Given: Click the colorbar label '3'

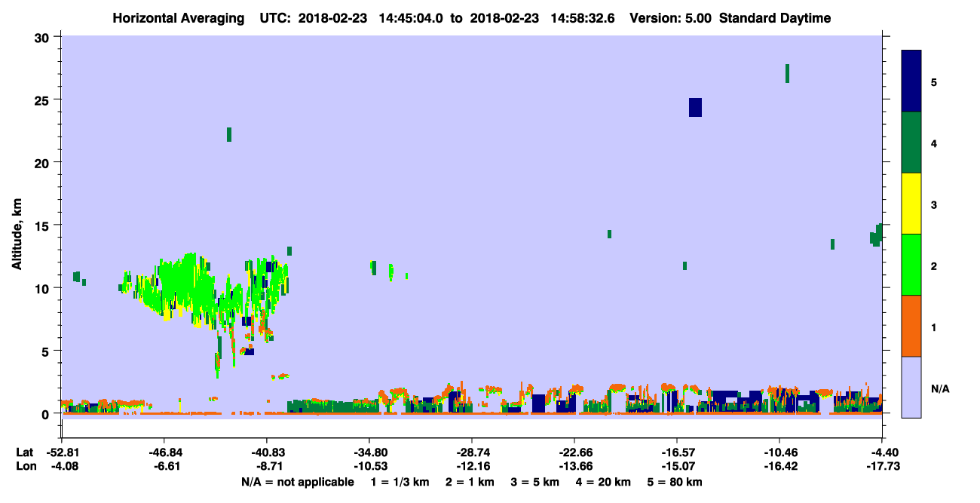Looking at the screenshot, I should point(934,204).
